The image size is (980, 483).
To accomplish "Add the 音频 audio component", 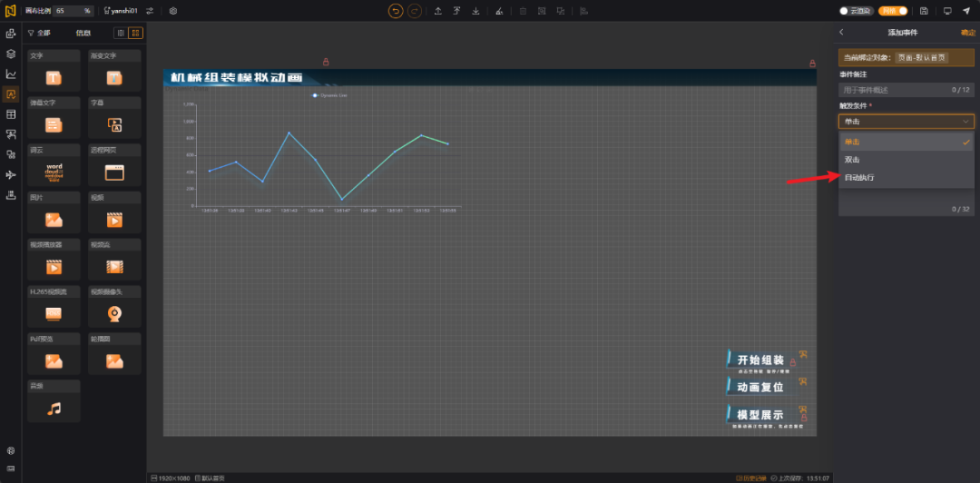I will click(x=54, y=401).
